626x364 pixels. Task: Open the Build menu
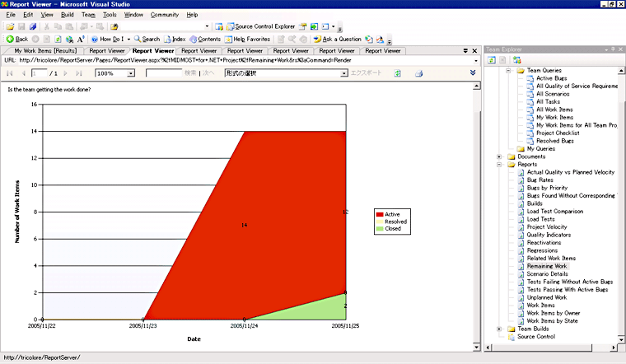coord(67,15)
